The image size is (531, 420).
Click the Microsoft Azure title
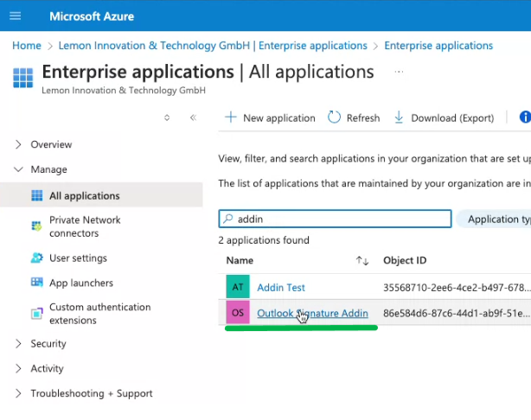pos(92,16)
